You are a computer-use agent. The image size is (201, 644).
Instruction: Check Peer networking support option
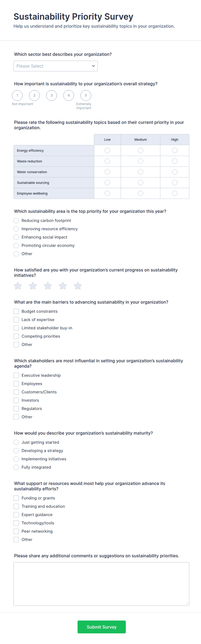tap(16, 531)
